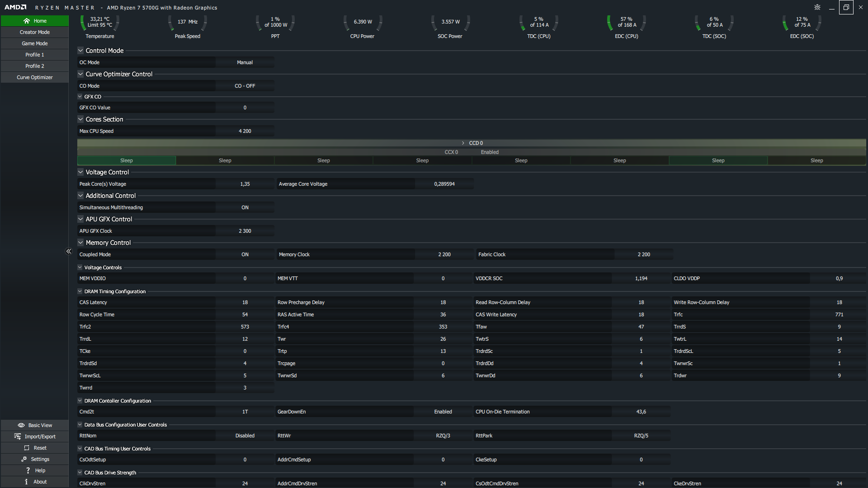Switch to Creator Mode tab
This screenshot has width=868, height=488.
click(35, 32)
